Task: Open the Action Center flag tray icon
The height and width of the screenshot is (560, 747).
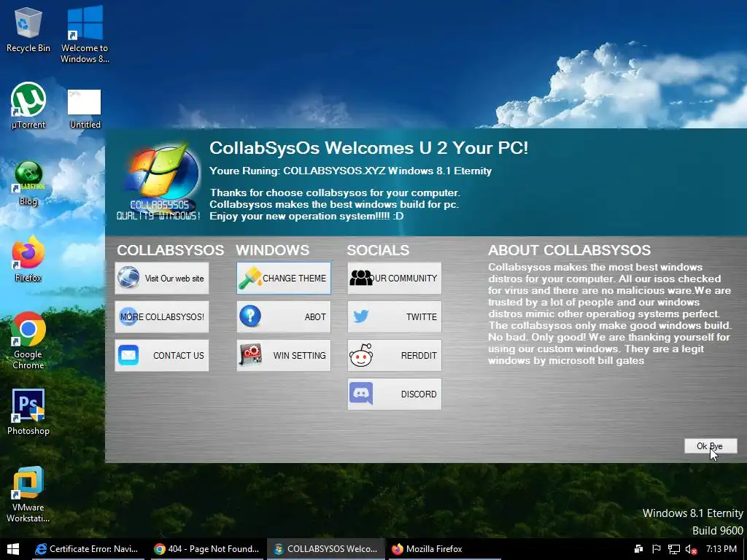Action: click(x=657, y=549)
